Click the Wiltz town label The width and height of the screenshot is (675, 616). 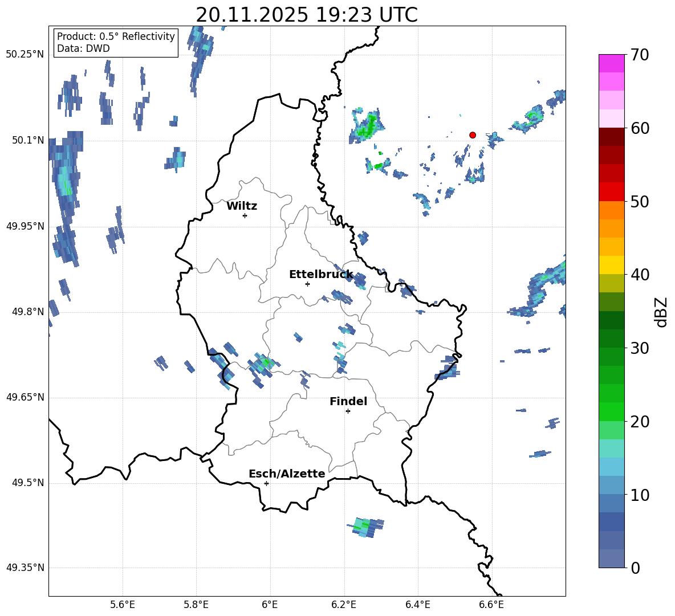[x=242, y=206]
